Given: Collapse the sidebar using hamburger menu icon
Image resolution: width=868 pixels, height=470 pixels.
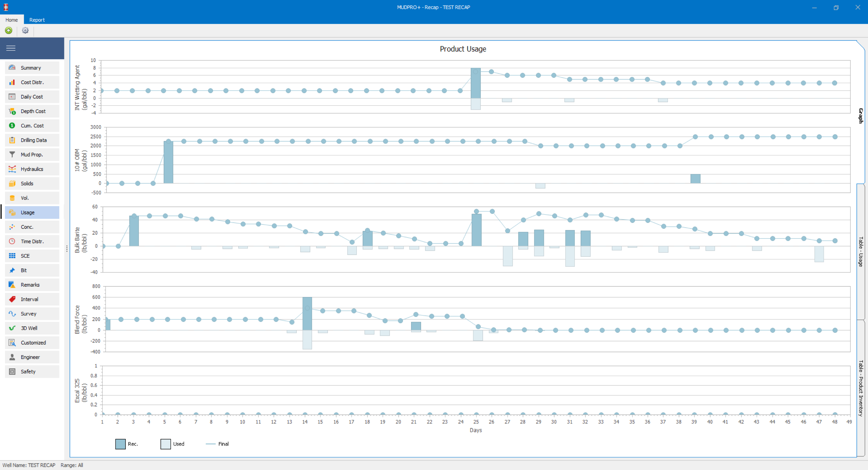Looking at the screenshot, I should pos(11,48).
